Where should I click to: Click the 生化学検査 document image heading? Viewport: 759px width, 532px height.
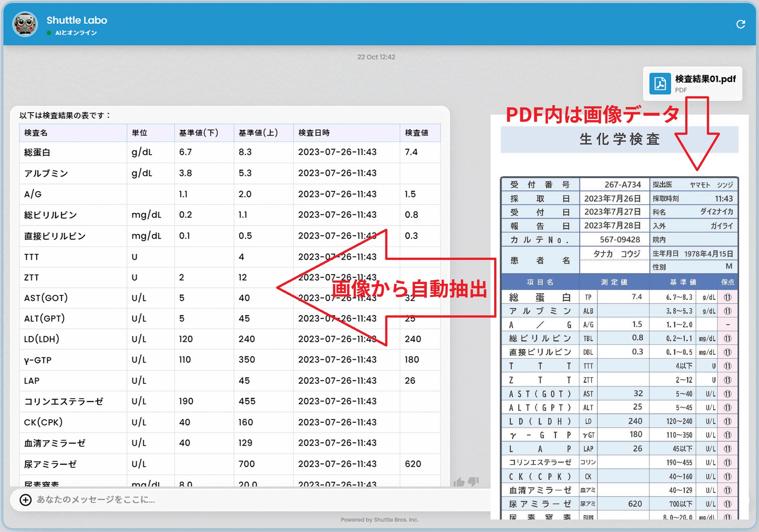(619, 139)
